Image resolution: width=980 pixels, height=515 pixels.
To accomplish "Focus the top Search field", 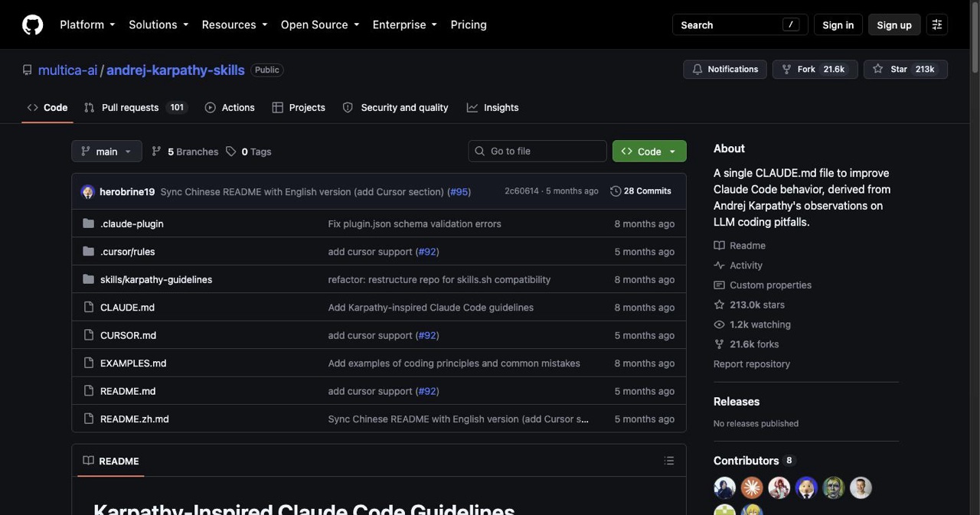I will [x=740, y=24].
